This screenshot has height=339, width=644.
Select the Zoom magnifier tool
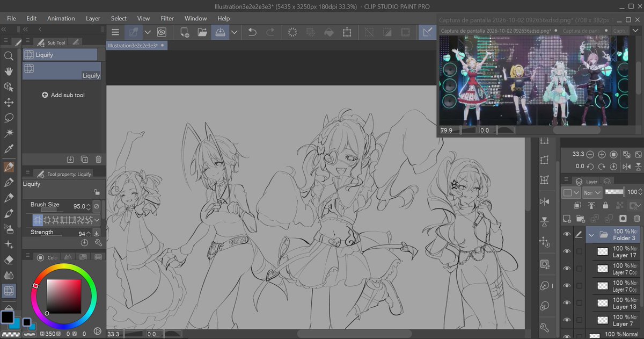click(x=9, y=56)
